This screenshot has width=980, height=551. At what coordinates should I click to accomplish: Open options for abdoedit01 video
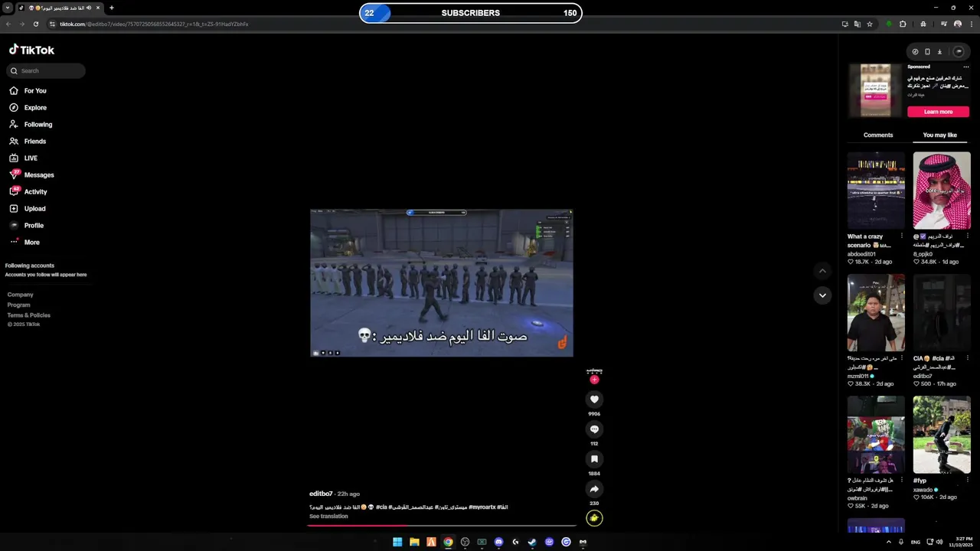coord(901,236)
